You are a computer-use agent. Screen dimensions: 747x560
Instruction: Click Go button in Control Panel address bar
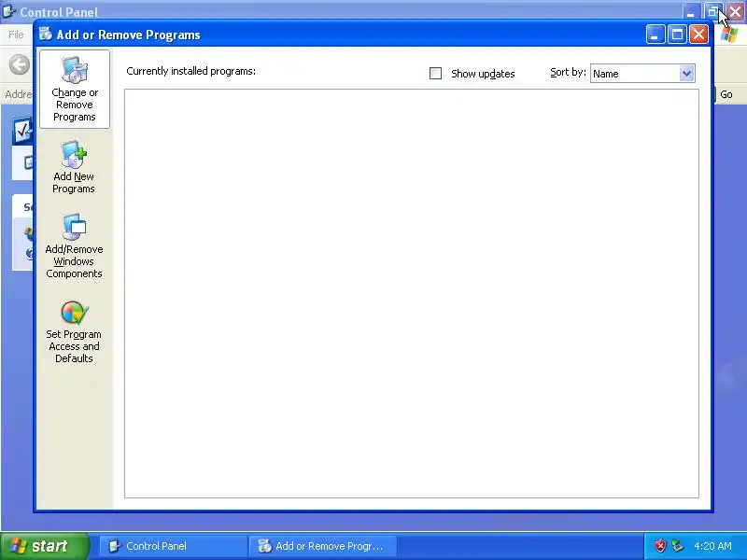(726, 94)
